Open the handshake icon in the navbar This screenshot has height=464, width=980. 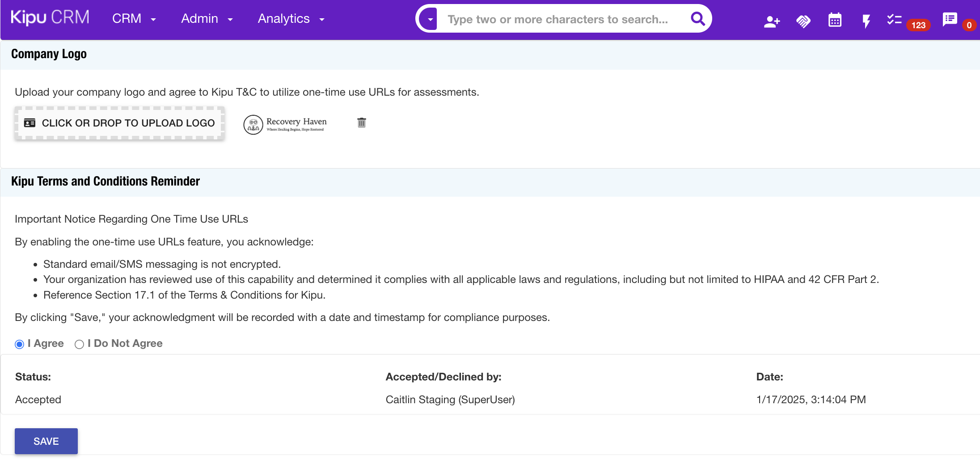[803, 21]
